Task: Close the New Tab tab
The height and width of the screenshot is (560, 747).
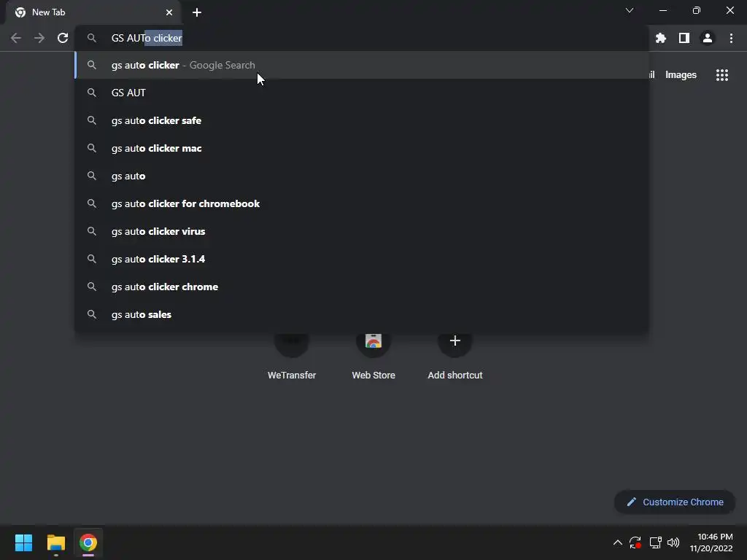Action: (169, 12)
